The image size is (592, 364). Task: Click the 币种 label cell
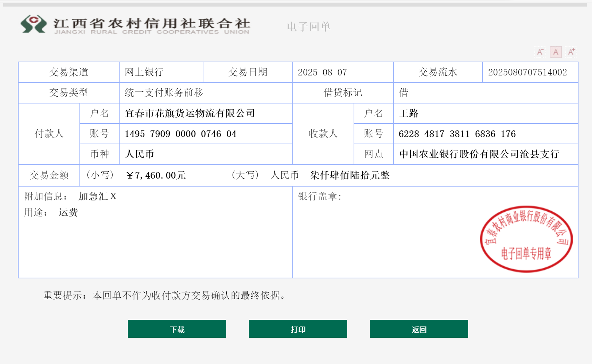(x=100, y=154)
